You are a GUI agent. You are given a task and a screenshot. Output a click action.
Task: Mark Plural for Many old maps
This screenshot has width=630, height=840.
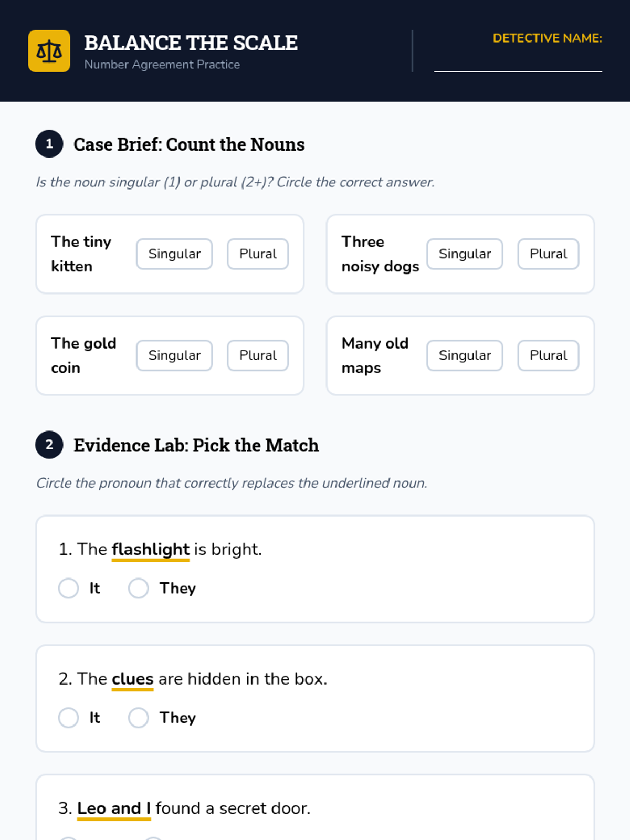(x=548, y=355)
